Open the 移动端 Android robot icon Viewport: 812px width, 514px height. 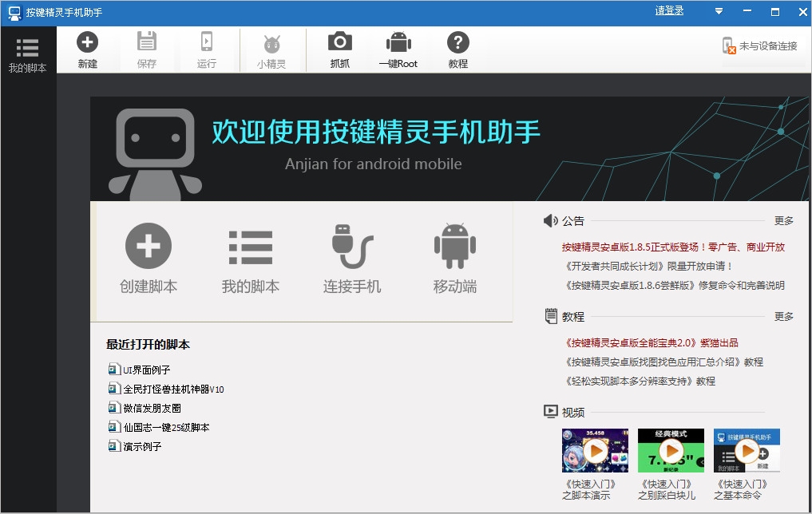click(x=454, y=246)
